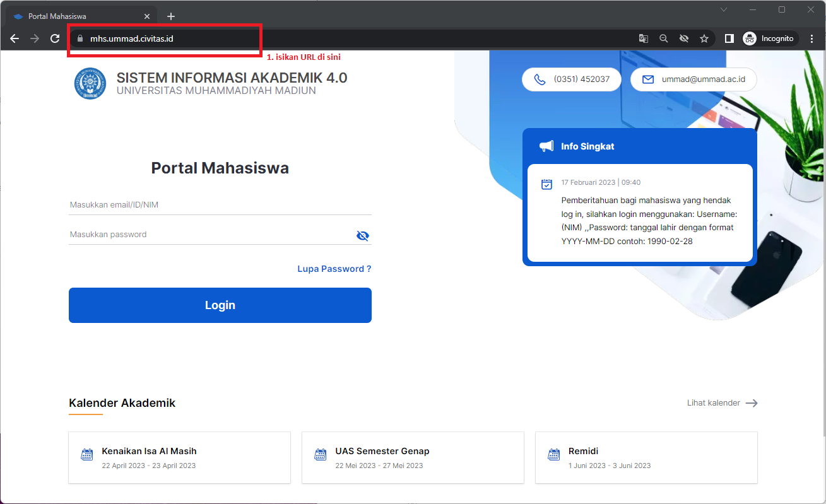Click the Incognito profile chip
The height and width of the screenshot is (504, 826).
[x=769, y=38]
